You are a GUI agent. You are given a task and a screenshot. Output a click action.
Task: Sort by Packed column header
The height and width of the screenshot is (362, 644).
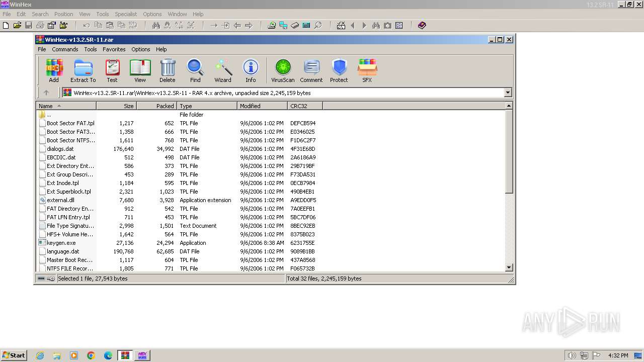(x=156, y=106)
